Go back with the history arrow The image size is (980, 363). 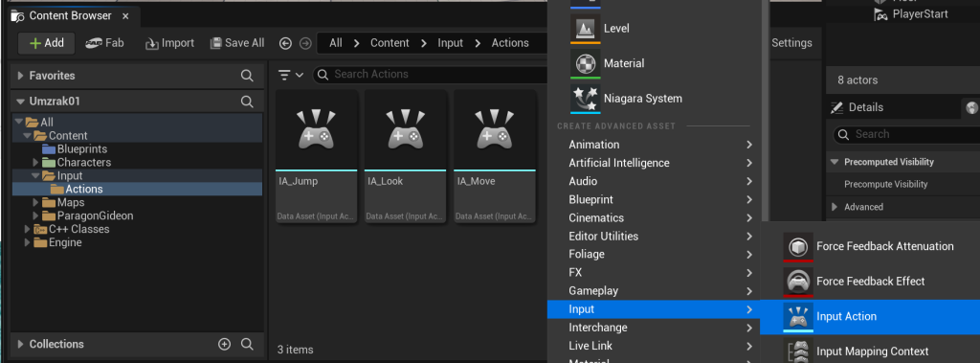[x=285, y=43]
